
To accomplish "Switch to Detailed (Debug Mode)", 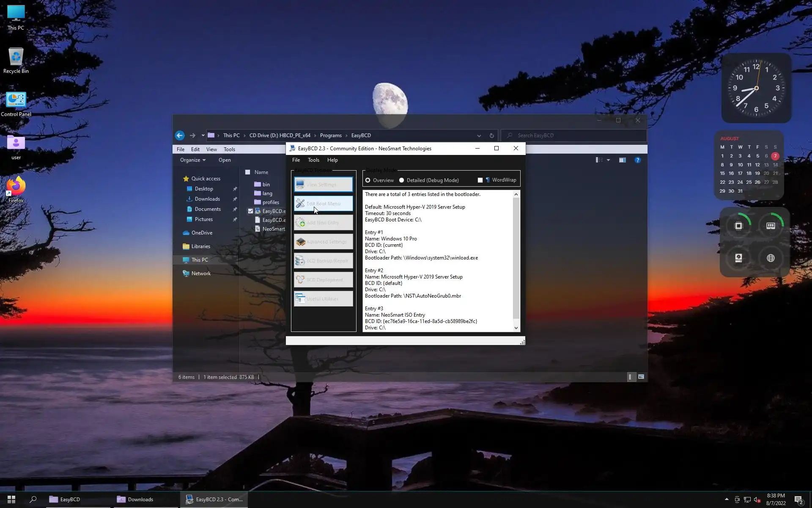I will (402, 180).
